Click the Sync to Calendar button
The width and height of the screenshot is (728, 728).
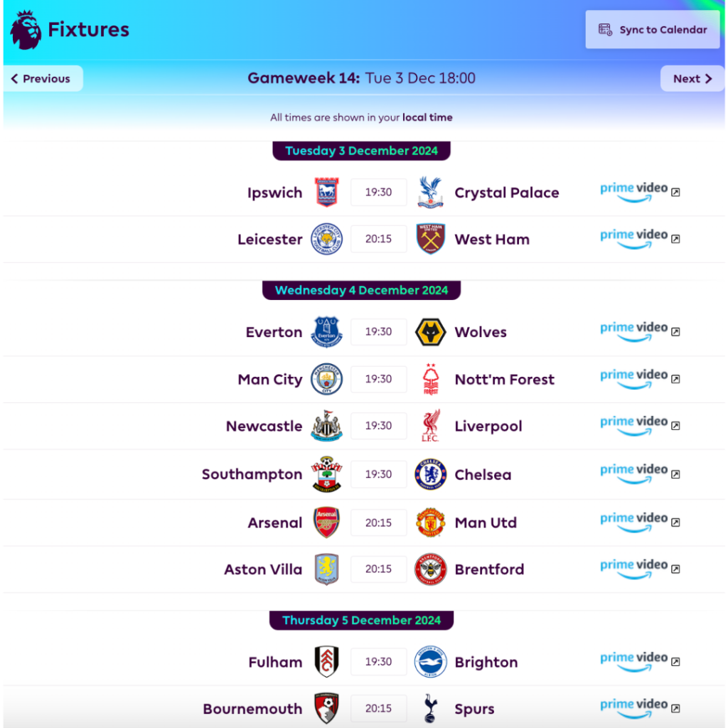(653, 30)
